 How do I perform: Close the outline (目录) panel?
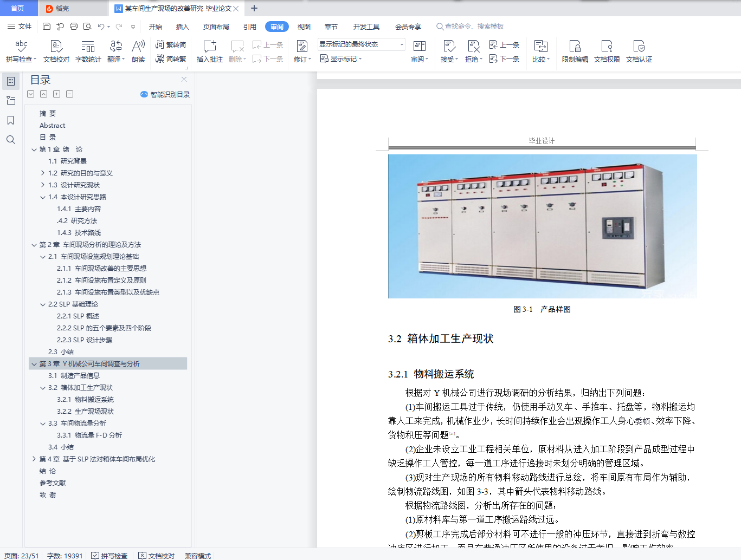(x=184, y=80)
